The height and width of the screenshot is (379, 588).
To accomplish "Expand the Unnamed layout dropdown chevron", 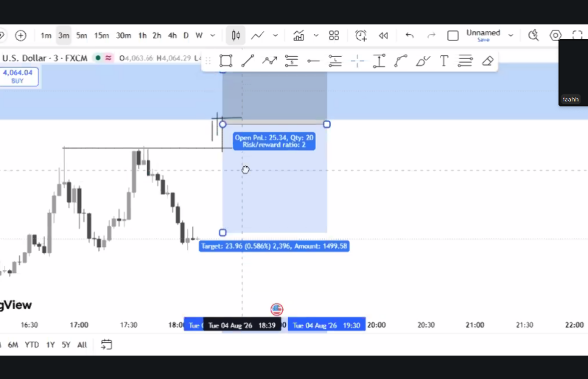I will pos(510,35).
